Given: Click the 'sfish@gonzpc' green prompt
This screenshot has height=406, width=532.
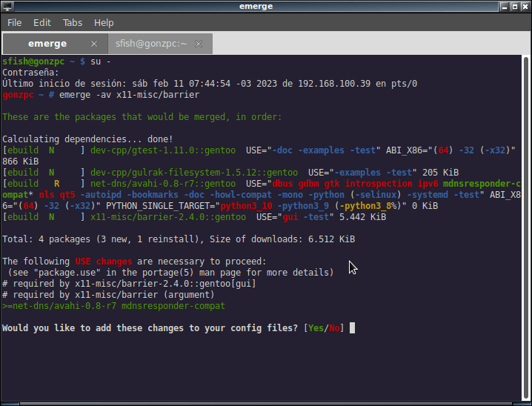Looking at the screenshot, I should point(33,61).
